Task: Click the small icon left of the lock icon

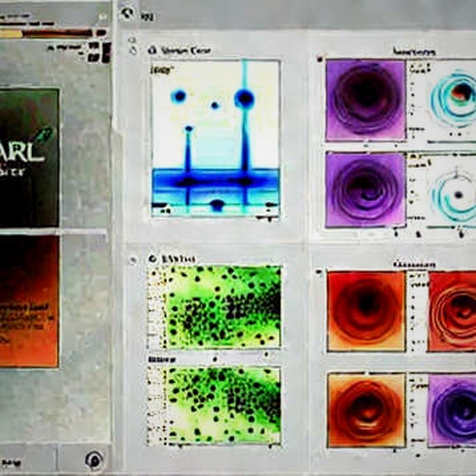Action: (x=133, y=51)
